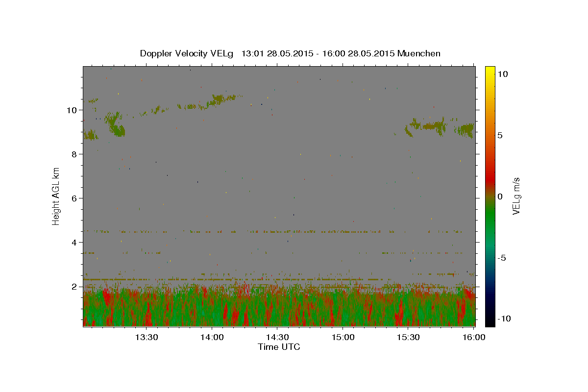The height and width of the screenshot is (392, 588).
Task: Click the 13:30 time tick label
Action: pyautogui.click(x=146, y=337)
